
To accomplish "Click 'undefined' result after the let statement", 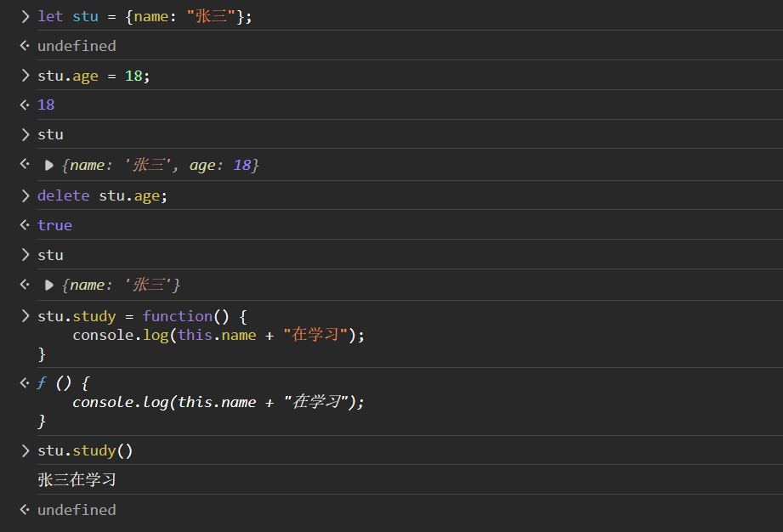I will [x=77, y=46].
